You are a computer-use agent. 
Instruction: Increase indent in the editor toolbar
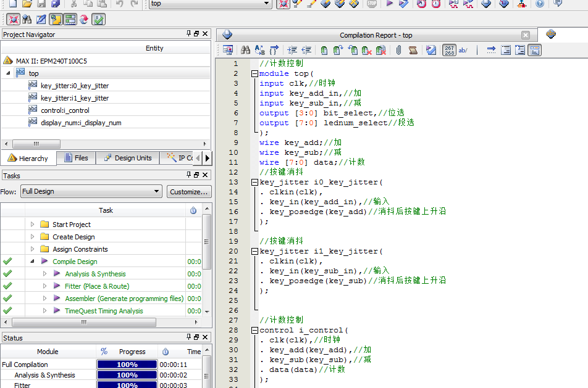coord(292,50)
